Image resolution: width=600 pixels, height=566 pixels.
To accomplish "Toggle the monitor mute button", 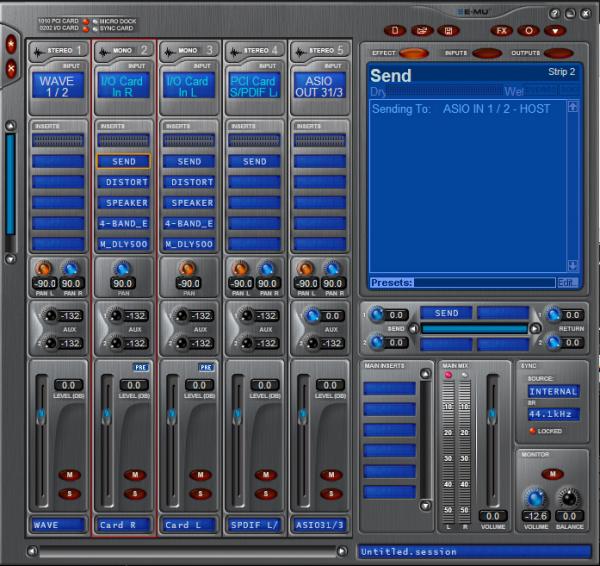I will pyautogui.click(x=553, y=473).
